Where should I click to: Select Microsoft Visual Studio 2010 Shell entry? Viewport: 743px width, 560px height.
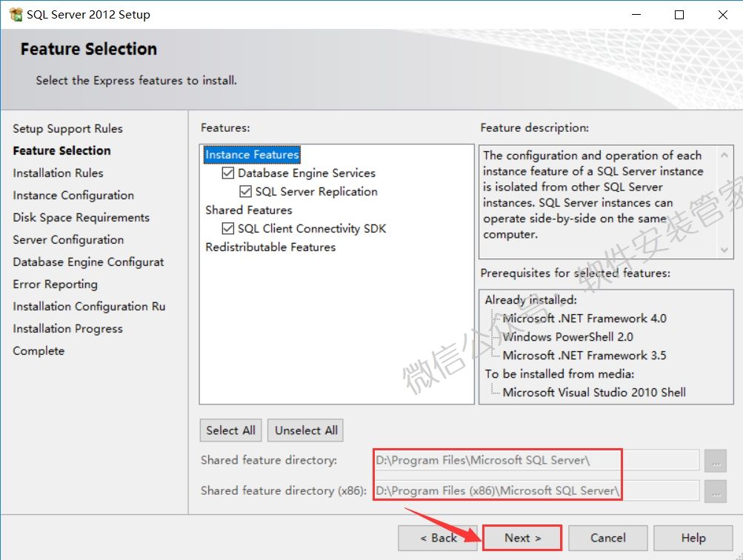[594, 393]
